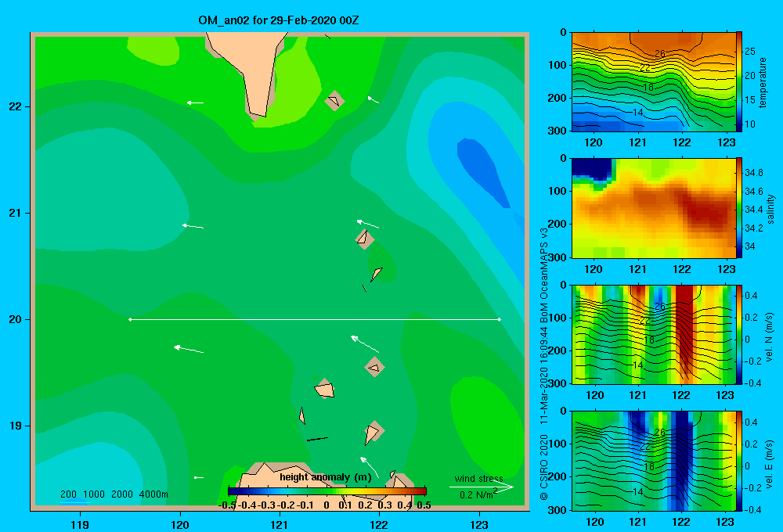Click longitude label '121' on main map axis

(x=280, y=524)
